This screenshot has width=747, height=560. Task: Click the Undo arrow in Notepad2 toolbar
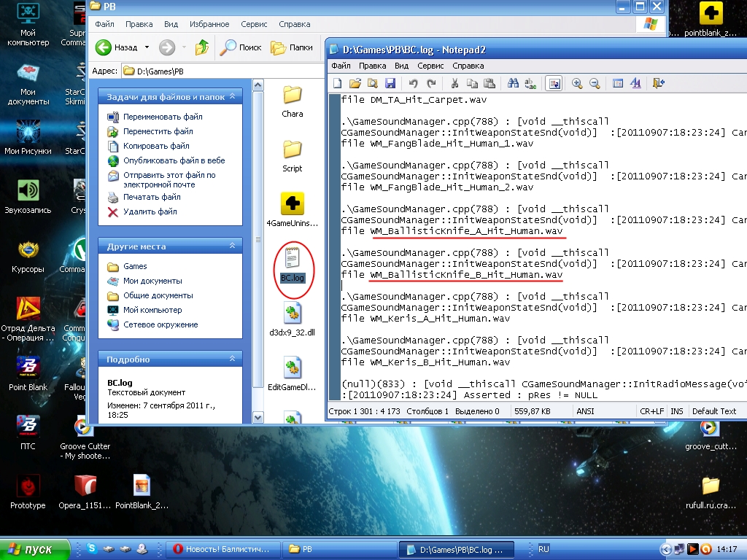414,84
